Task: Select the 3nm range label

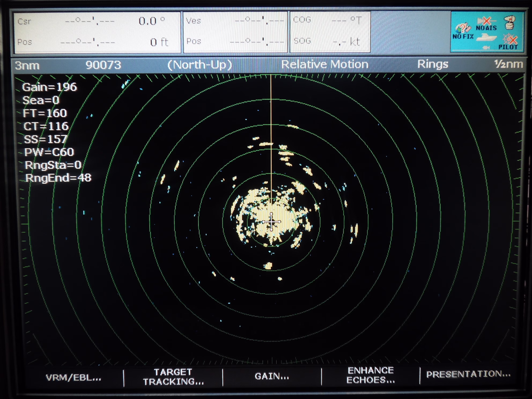Action: click(27, 65)
